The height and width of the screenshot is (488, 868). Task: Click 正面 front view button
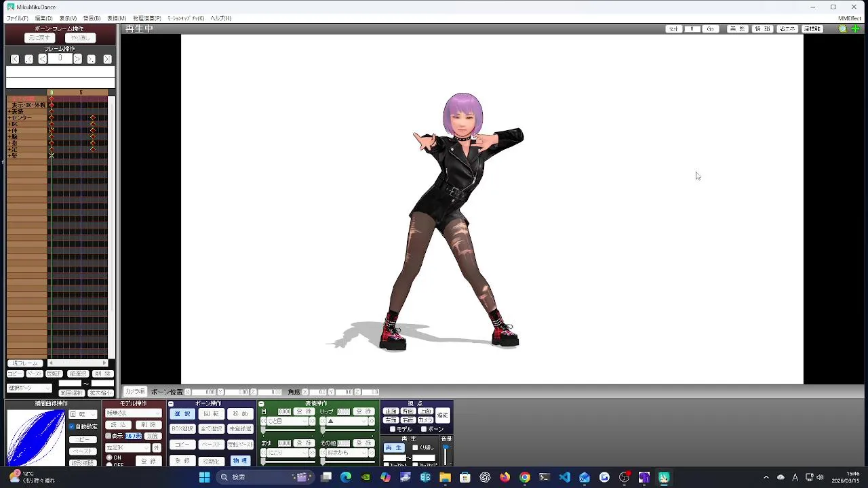[x=391, y=411]
